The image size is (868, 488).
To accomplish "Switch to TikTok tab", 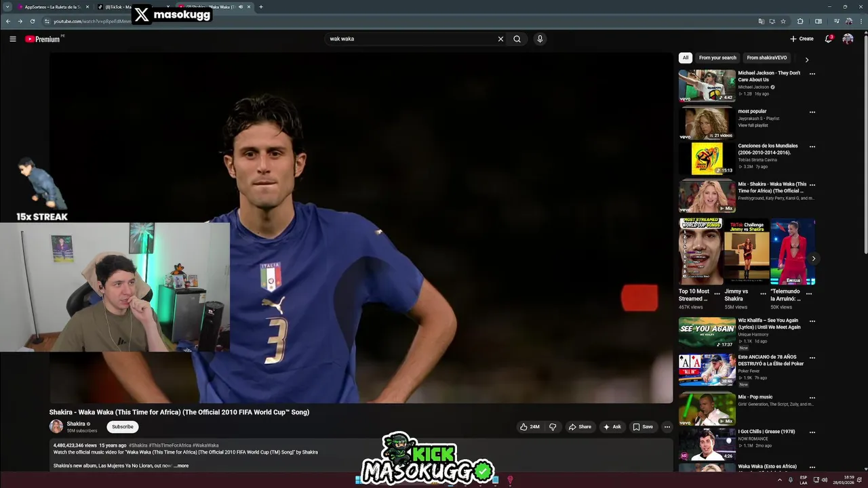I will click(133, 7).
